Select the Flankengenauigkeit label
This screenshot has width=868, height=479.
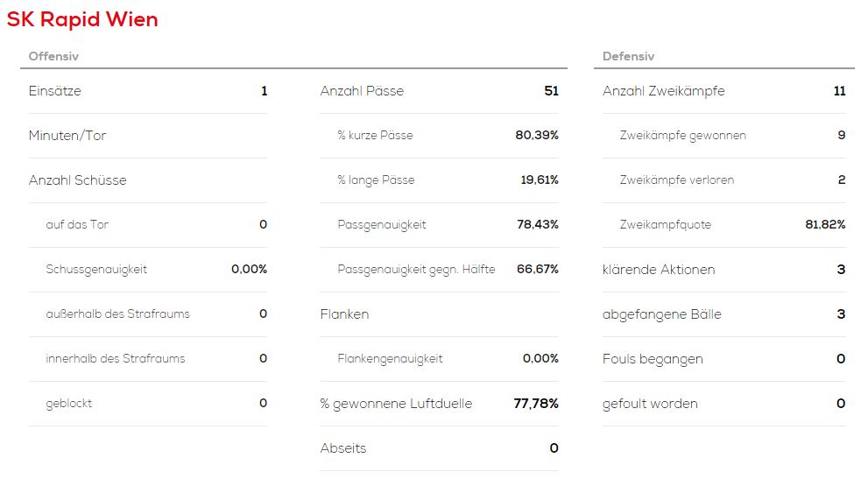click(390, 359)
